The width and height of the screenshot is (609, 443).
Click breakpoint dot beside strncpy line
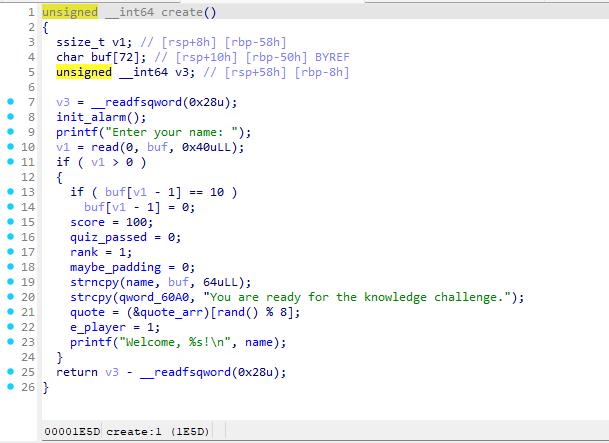point(10,282)
